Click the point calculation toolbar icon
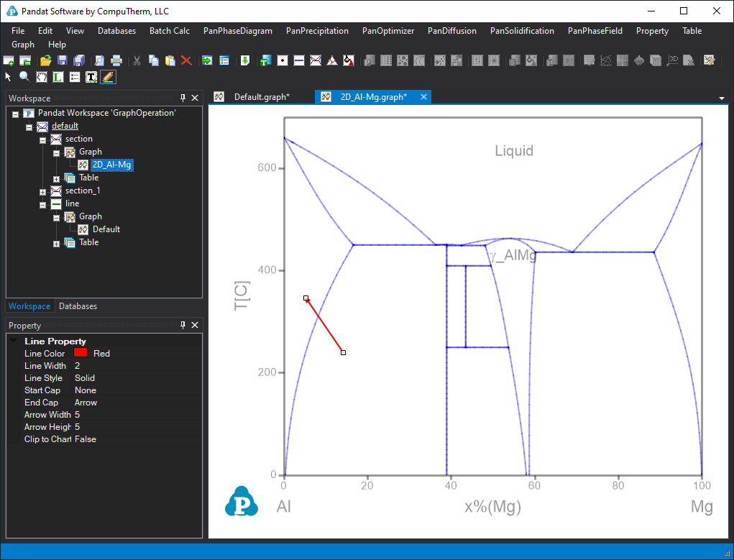This screenshot has width=734, height=560. point(283,60)
